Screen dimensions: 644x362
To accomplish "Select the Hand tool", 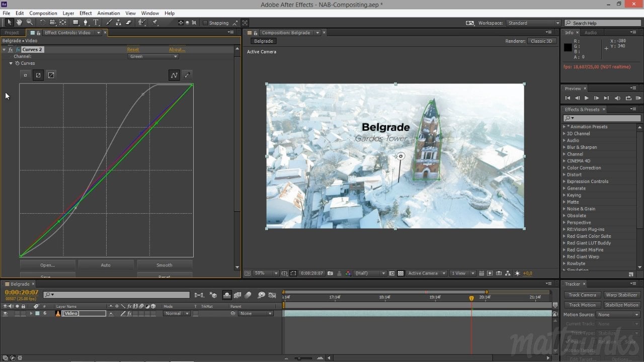I will click(19, 23).
